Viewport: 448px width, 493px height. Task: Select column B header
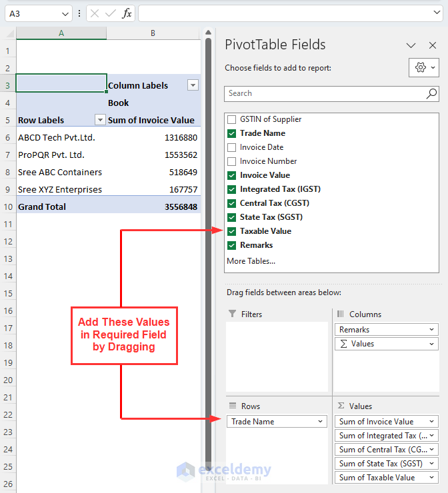(x=153, y=33)
